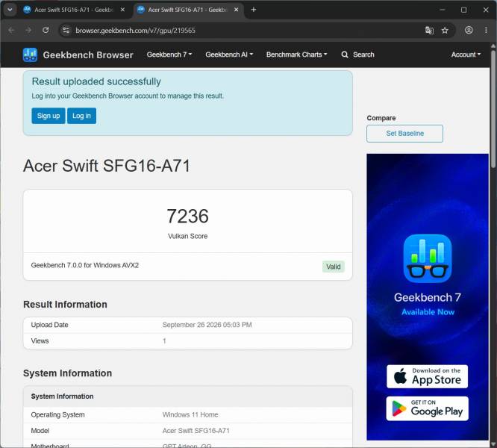Click the Result Information section heading
The height and width of the screenshot is (448, 497).
tap(65, 305)
